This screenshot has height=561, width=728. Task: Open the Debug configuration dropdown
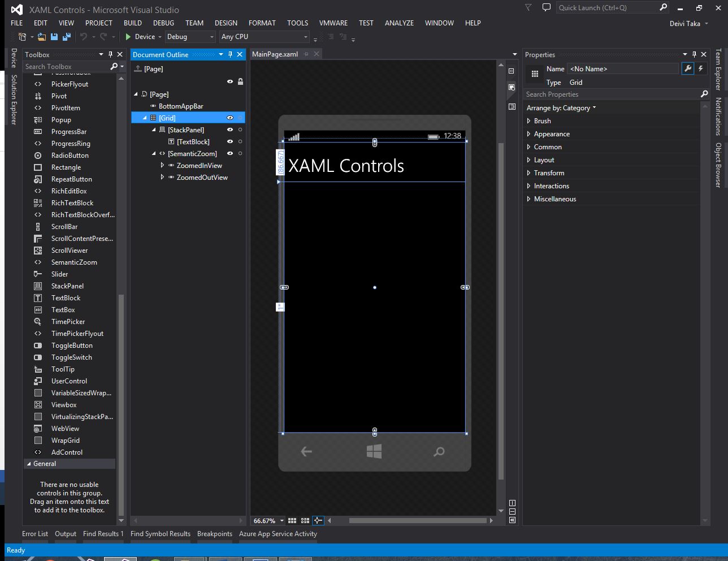[190, 37]
